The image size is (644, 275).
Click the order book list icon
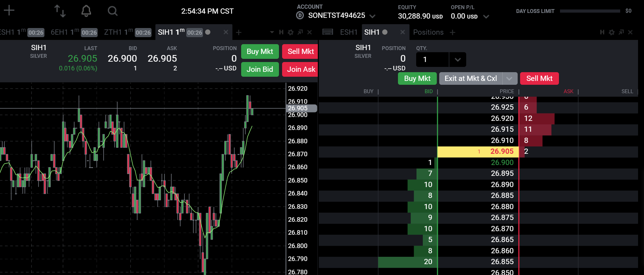[x=328, y=32]
